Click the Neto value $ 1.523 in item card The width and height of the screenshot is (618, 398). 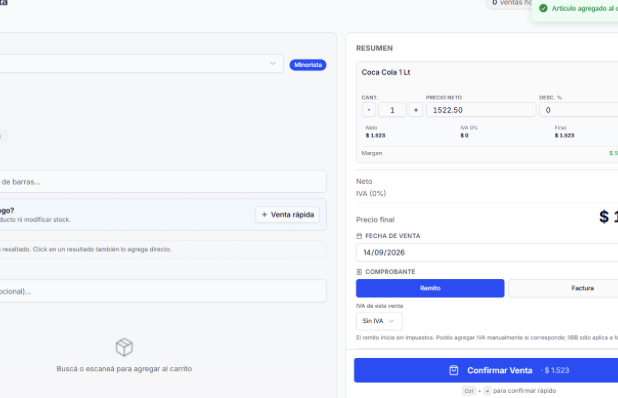[x=375, y=136]
